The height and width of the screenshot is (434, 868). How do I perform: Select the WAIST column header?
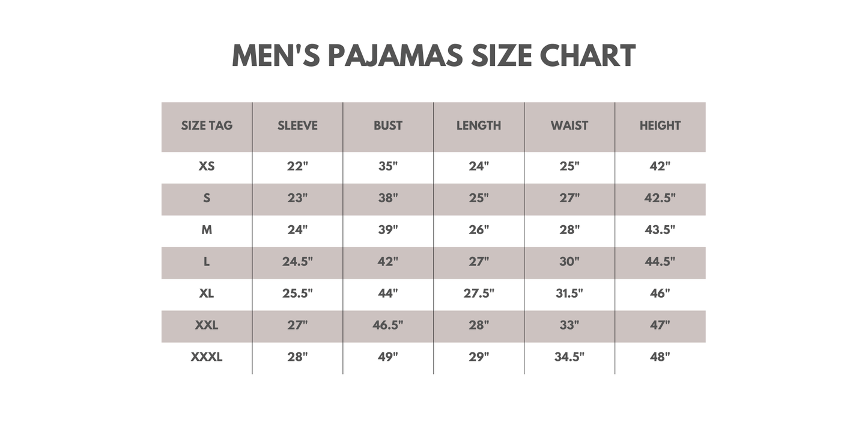pos(569,126)
